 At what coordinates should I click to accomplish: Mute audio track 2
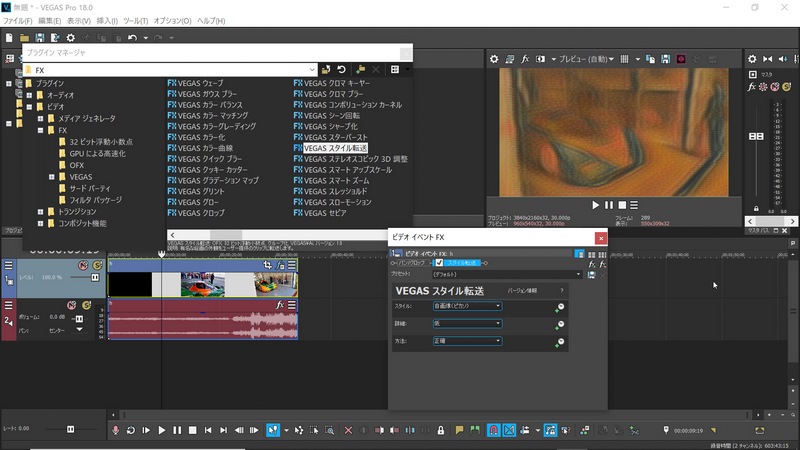coord(72,305)
